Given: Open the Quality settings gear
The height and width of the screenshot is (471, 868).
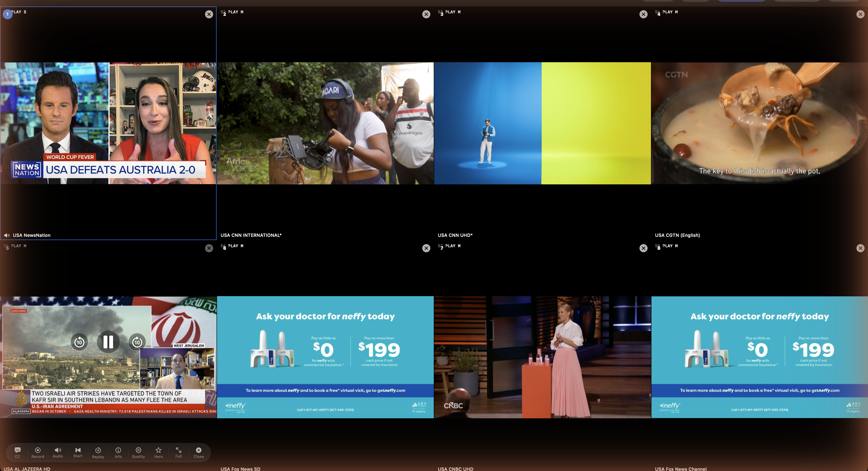Looking at the screenshot, I should [x=139, y=452].
